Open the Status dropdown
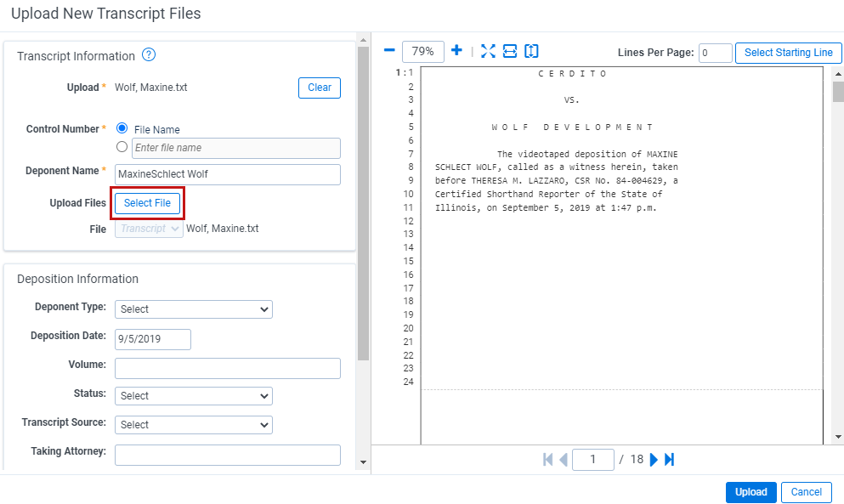 [194, 396]
